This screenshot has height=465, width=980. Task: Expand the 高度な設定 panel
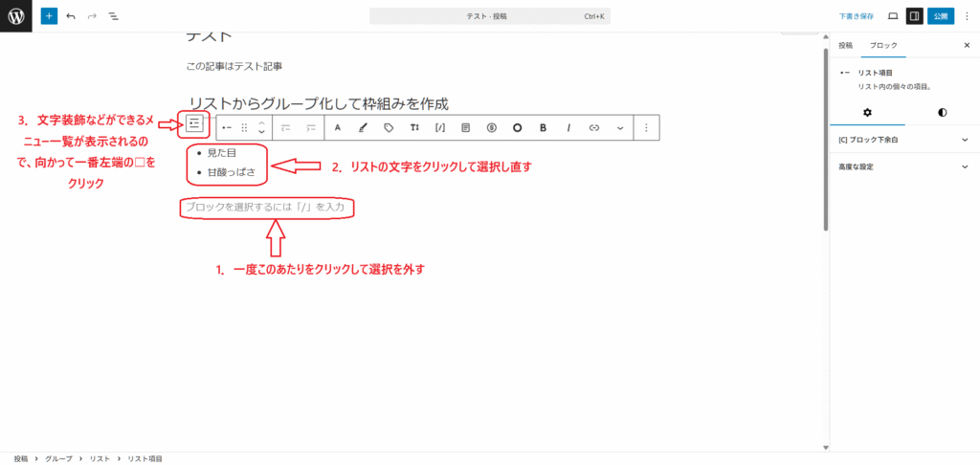click(x=904, y=167)
